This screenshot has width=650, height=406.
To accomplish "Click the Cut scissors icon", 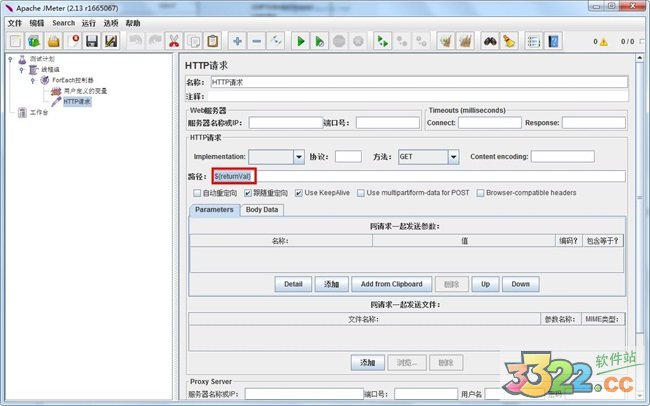I will coord(174,41).
